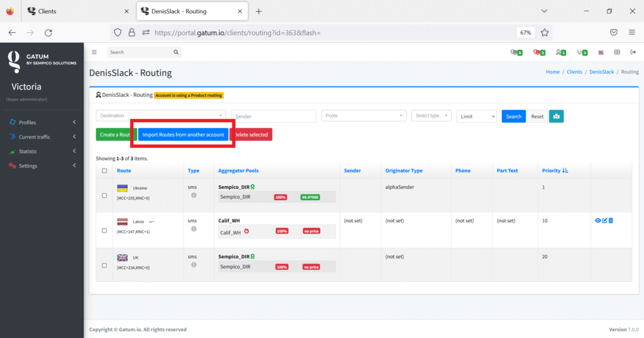Screen dimensions: 644x338
Task: Open the user icon with badge 1
Action: coord(560,52)
